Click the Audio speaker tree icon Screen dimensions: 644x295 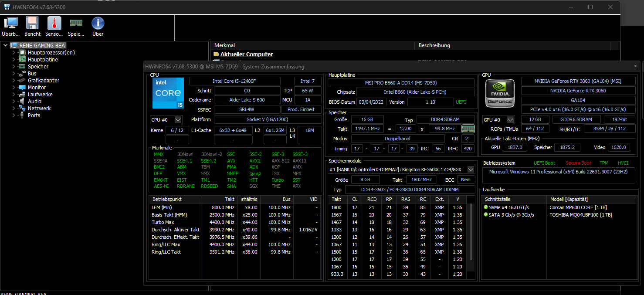pos(22,101)
